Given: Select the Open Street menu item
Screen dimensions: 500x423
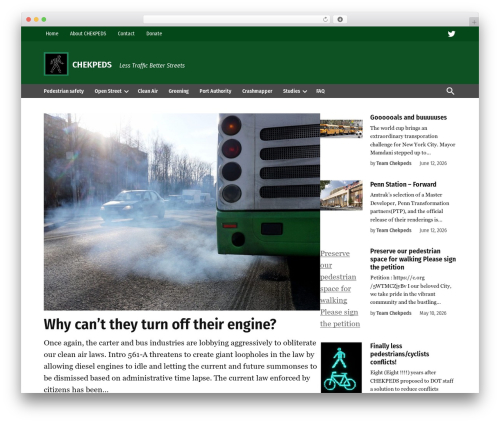Looking at the screenshot, I should pyautogui.click(x=108, y=91).
